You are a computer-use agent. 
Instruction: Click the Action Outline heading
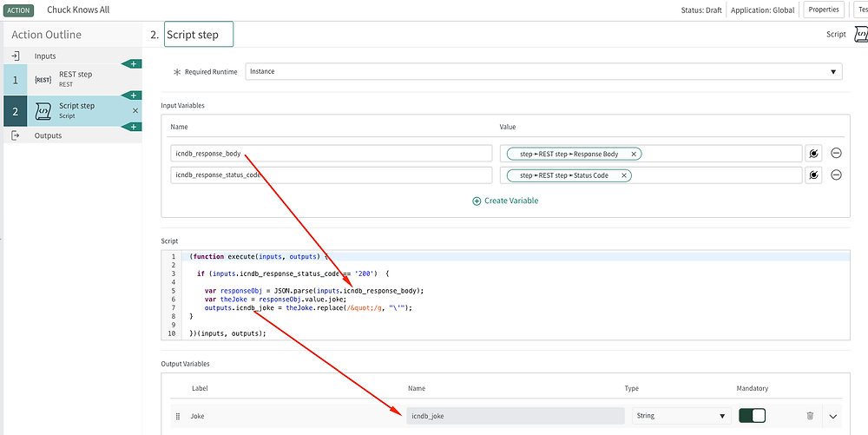tap(47, 35)
